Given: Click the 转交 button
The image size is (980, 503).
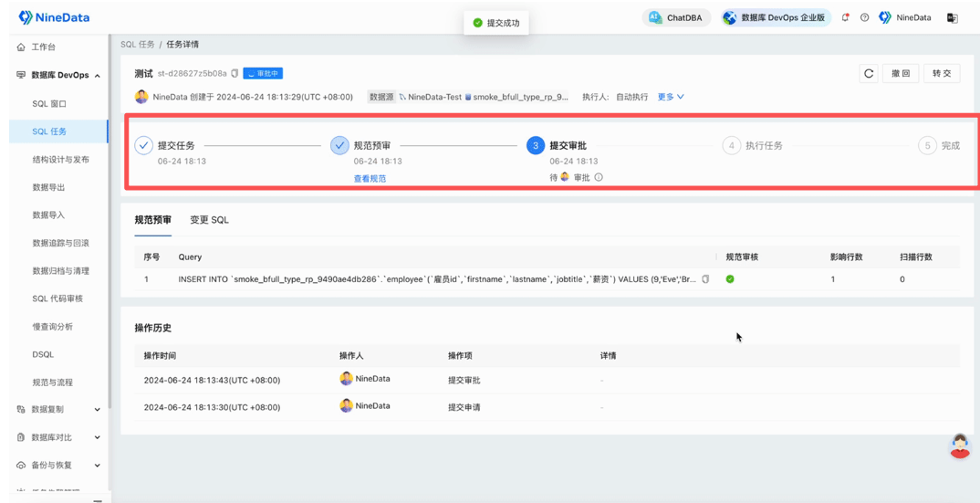Looking at the screenshot, I should tap(942, 73).
